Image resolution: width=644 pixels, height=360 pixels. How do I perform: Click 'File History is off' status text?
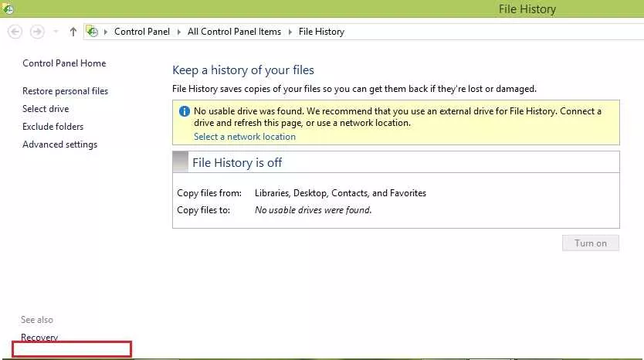point(237,163)
